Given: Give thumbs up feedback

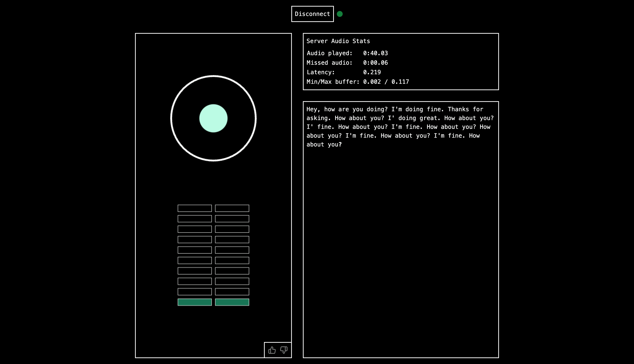Looking at the screenshot, I should pyautogui.click(x=272, y=350).
